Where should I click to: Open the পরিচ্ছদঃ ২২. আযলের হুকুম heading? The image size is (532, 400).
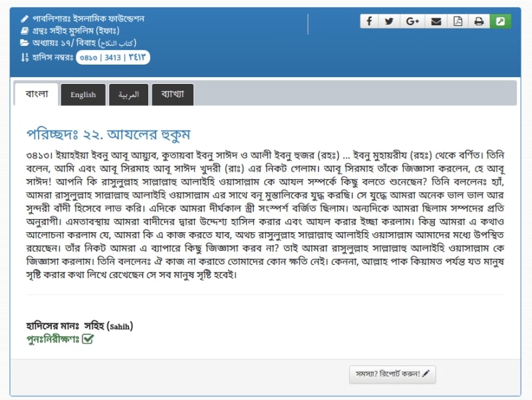point(108,134)
